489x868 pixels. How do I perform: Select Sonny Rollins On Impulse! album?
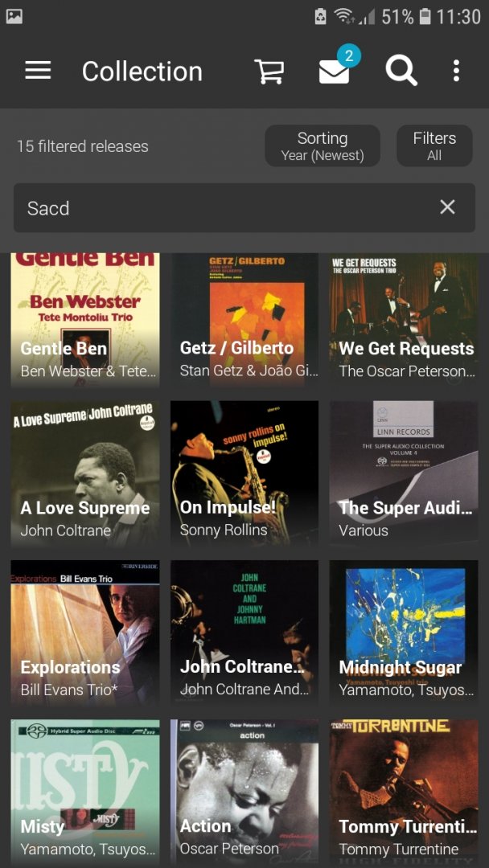(244, 474)
